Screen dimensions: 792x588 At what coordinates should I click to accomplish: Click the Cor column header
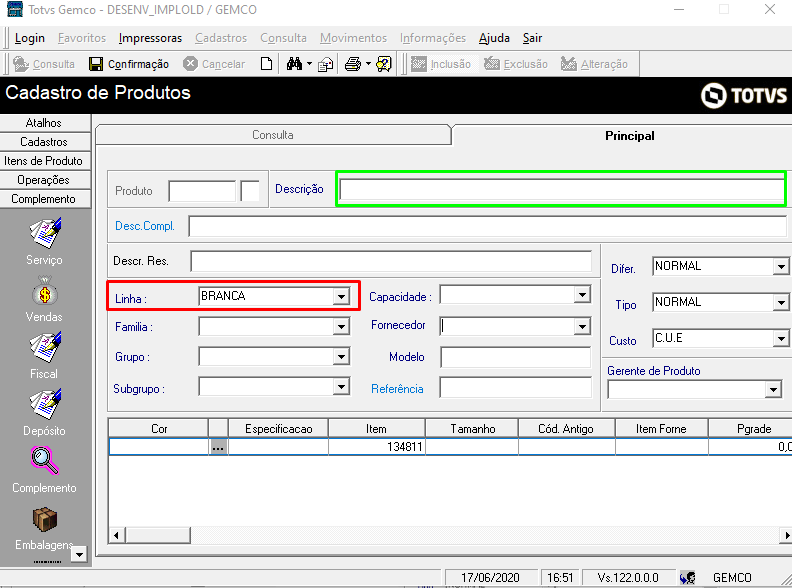click(159, 429)
